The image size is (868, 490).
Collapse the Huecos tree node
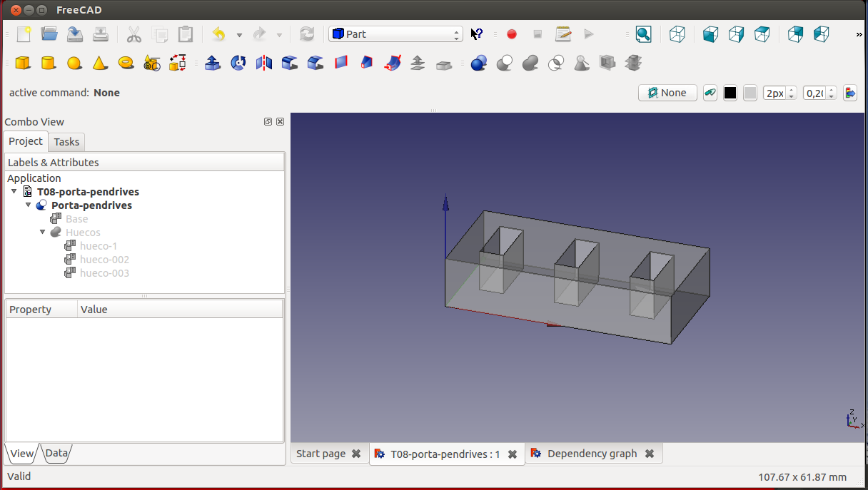[x=43, y=233]
